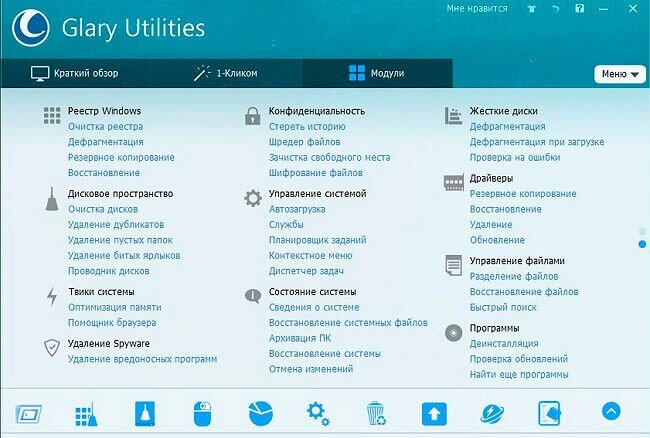Open Архивация ПК
650x438 pixels.
pyautogui.click(x=300, y=338)
